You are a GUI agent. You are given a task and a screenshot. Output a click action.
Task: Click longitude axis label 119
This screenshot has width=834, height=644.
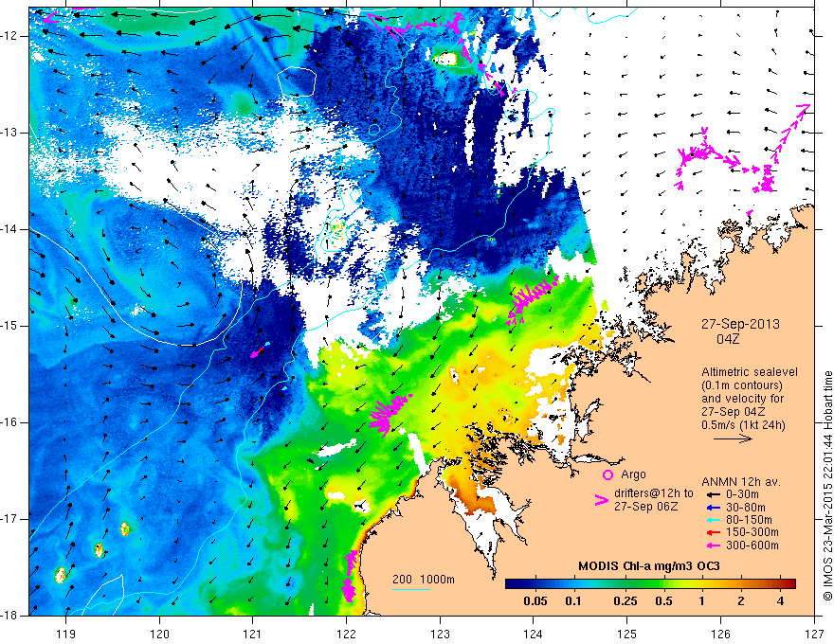[65, 634]
